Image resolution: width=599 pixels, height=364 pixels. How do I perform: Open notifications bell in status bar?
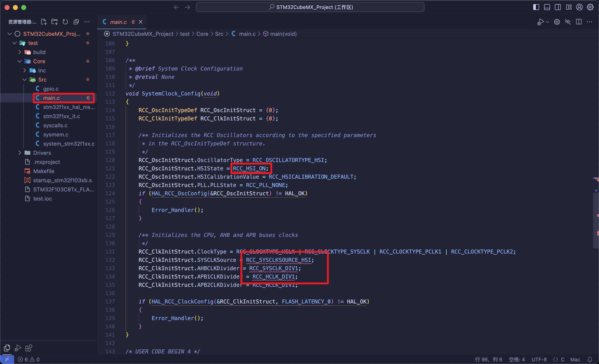pos(590,359)
